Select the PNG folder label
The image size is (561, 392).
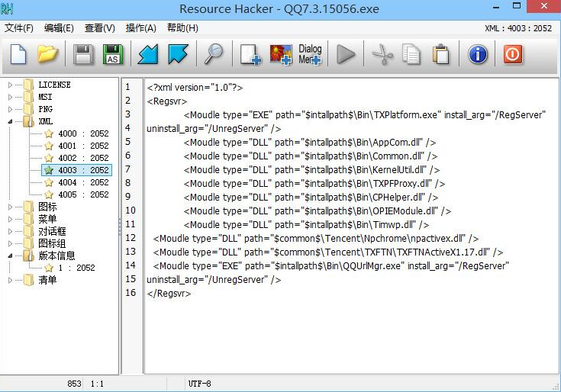click(46, 109)
